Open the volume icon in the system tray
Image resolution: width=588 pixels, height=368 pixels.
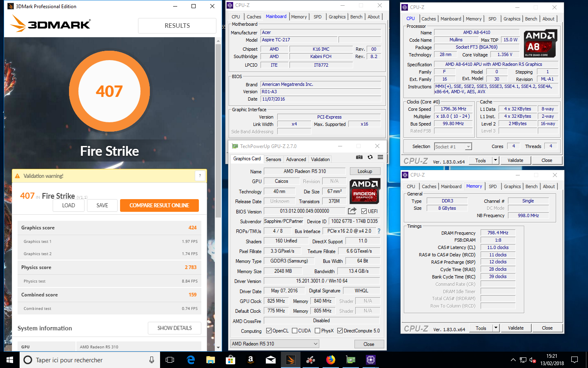click(532, 360)
